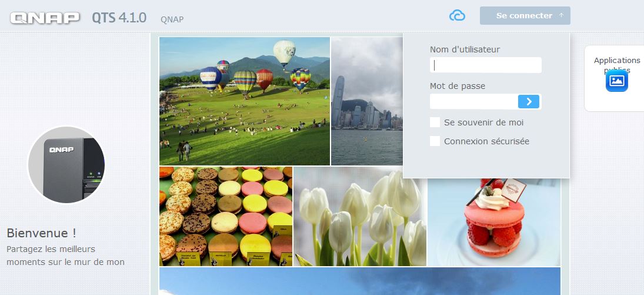Viewport: 644px width, 295px height.
Task: Open the hot air balloons photo
Action: (x=245, y=101)
